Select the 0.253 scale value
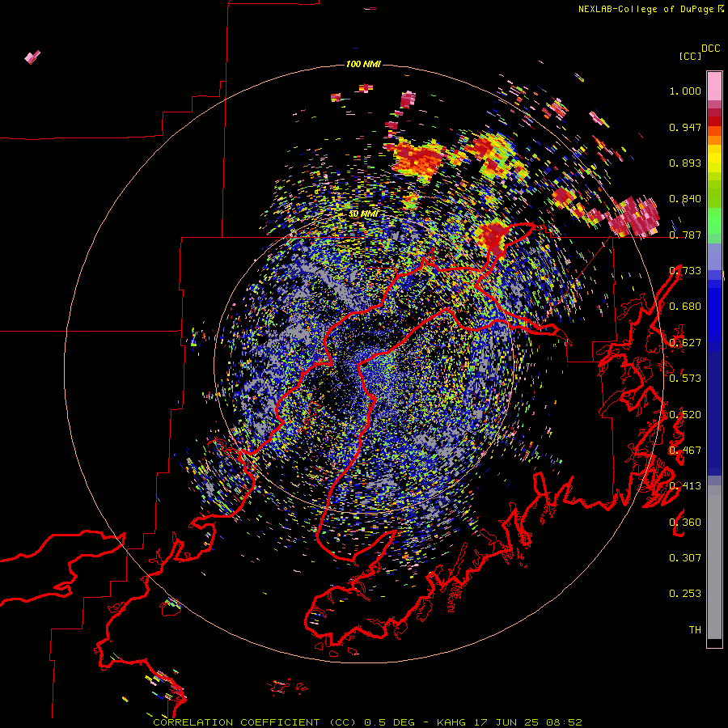Screen dimensions: 728x728 coord(685,594)
